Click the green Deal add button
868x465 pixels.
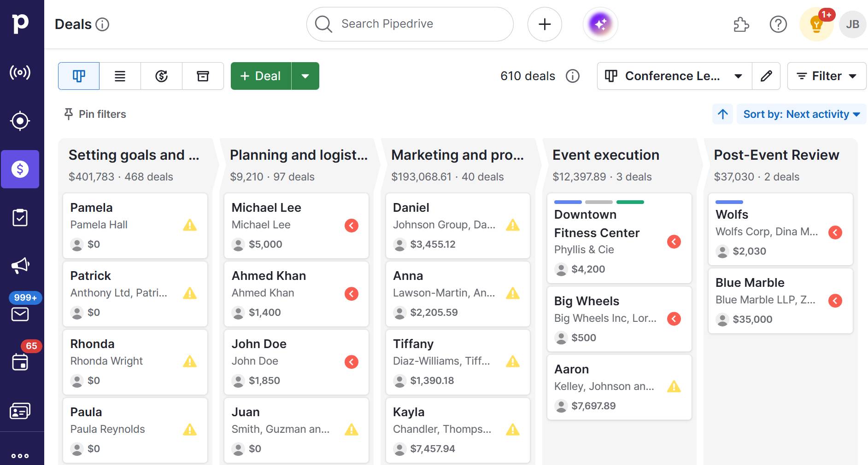coord(261,76)
